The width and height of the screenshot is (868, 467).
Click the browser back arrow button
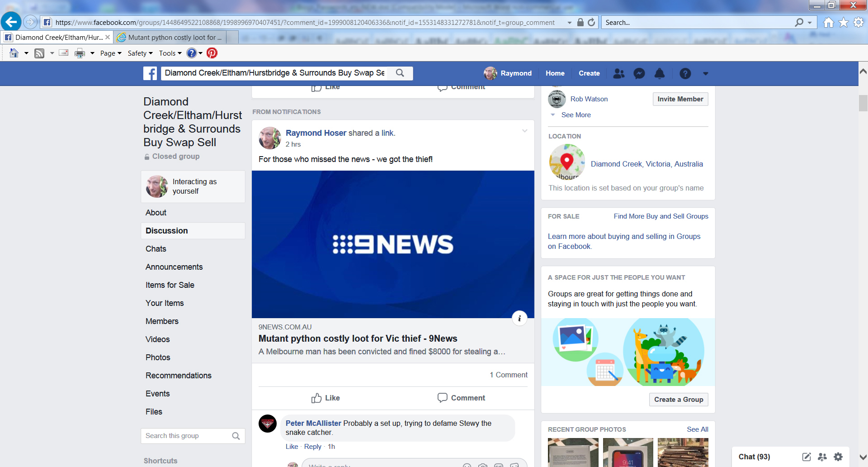11,21
